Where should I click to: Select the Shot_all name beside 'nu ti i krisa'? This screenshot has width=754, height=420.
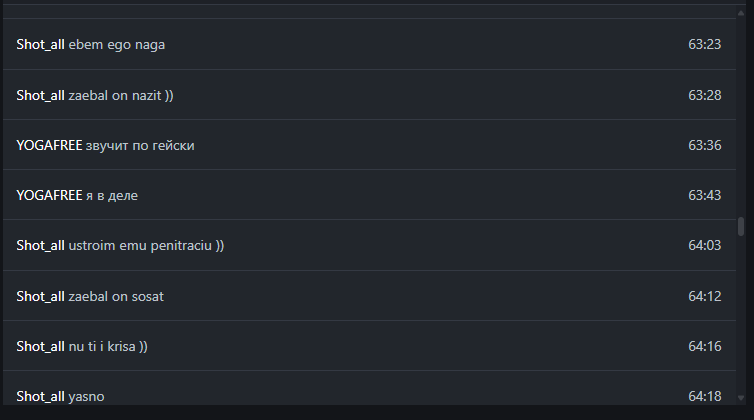pos(40,346)
